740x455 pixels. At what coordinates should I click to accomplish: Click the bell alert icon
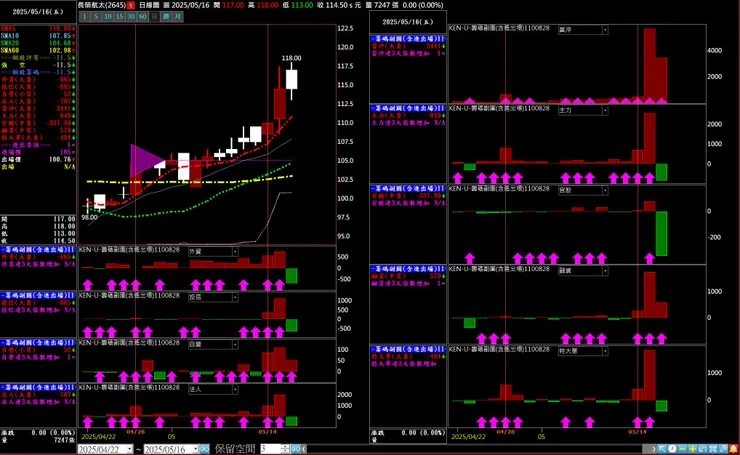click(x=733, y=449)
